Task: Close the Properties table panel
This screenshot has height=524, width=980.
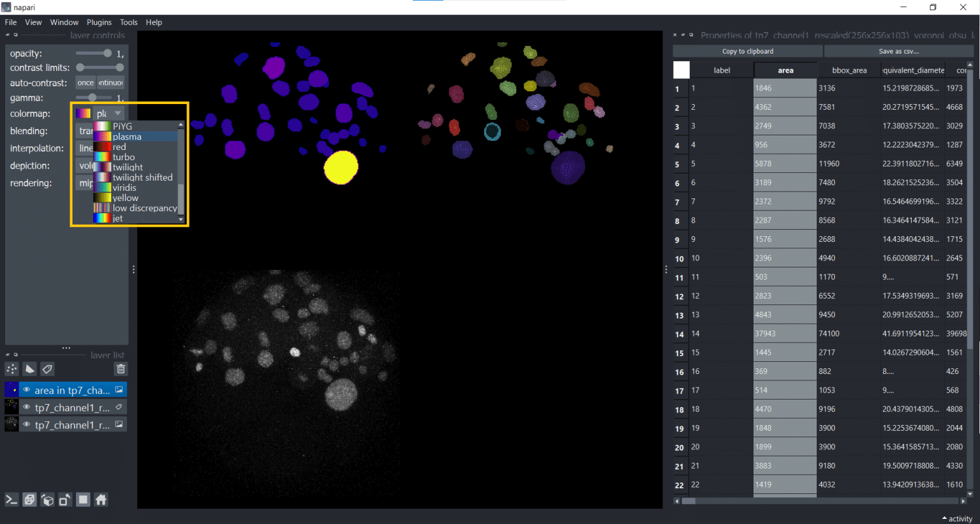Action: [x=675, y=35]
